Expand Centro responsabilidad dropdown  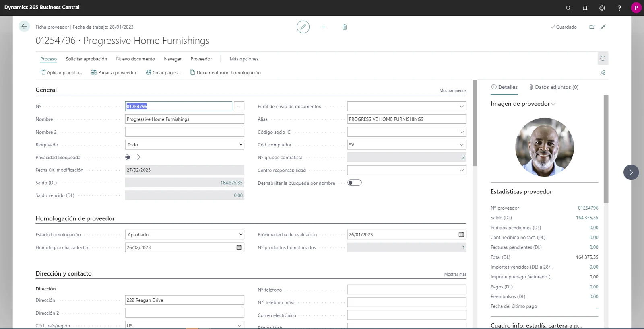click(461, 170)
